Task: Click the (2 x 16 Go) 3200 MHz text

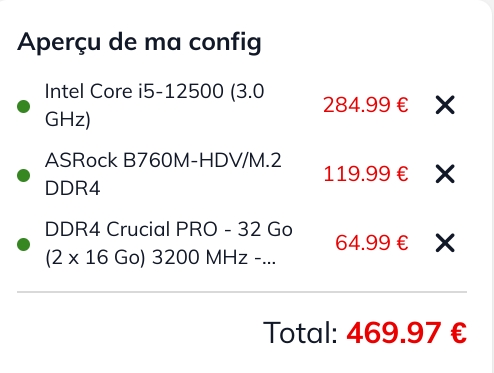Action: point(147,258)
